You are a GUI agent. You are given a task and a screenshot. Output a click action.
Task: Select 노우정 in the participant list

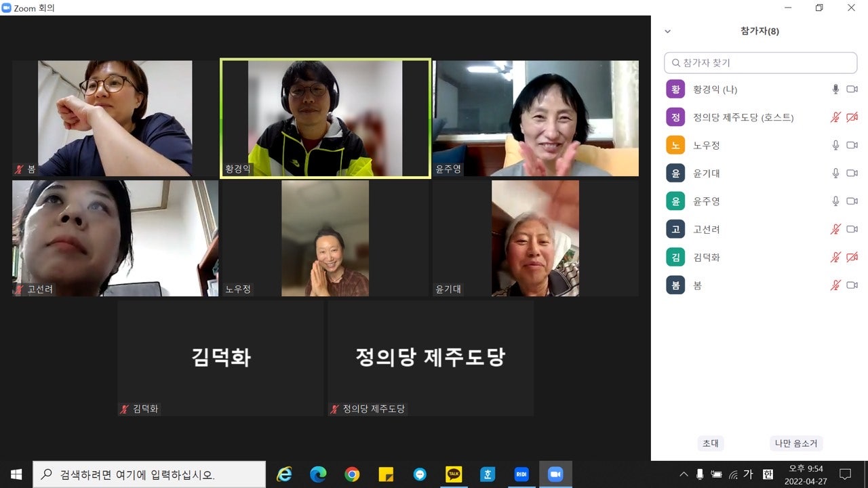click(x=706, y=145)
